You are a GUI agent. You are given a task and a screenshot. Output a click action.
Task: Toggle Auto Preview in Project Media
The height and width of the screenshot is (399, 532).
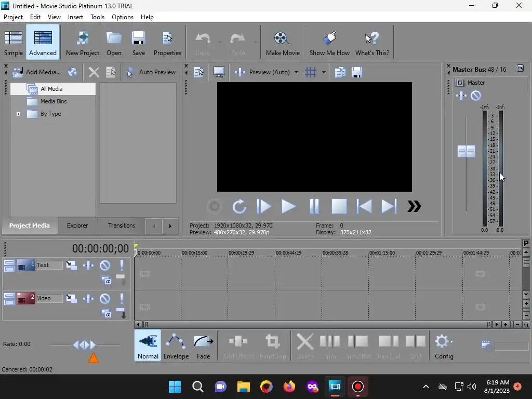151,72
